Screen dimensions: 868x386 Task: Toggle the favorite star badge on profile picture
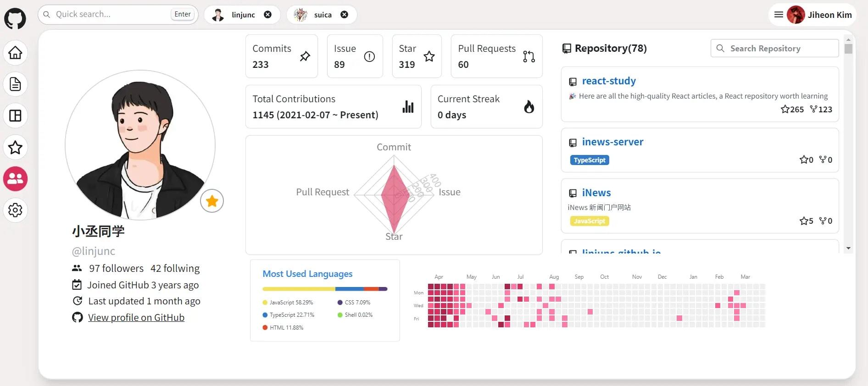(x=212, y=201)
